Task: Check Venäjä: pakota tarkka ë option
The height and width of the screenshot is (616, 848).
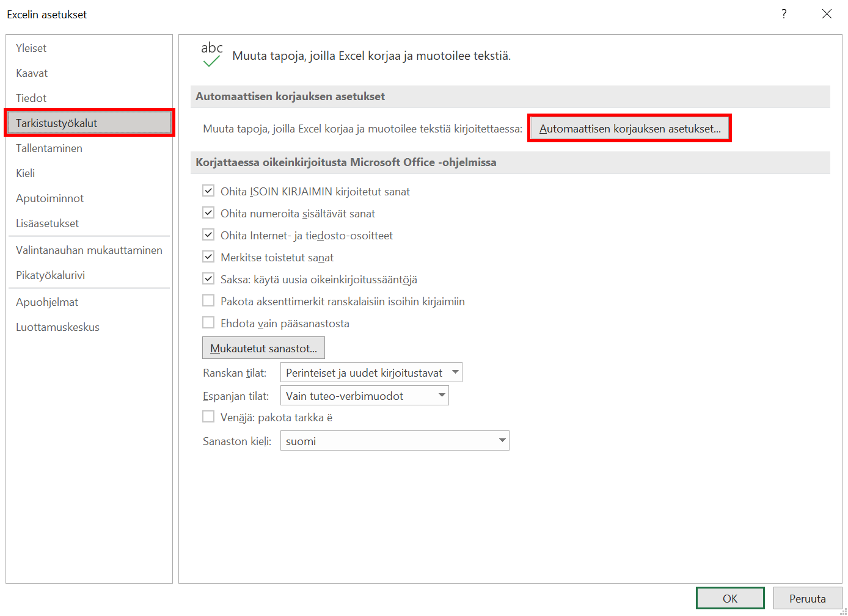Action: (x=208, y=417)
